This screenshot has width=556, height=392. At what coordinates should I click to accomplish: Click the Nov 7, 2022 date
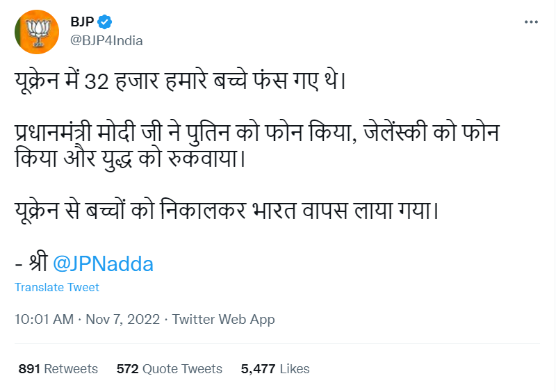click(123, 319)
